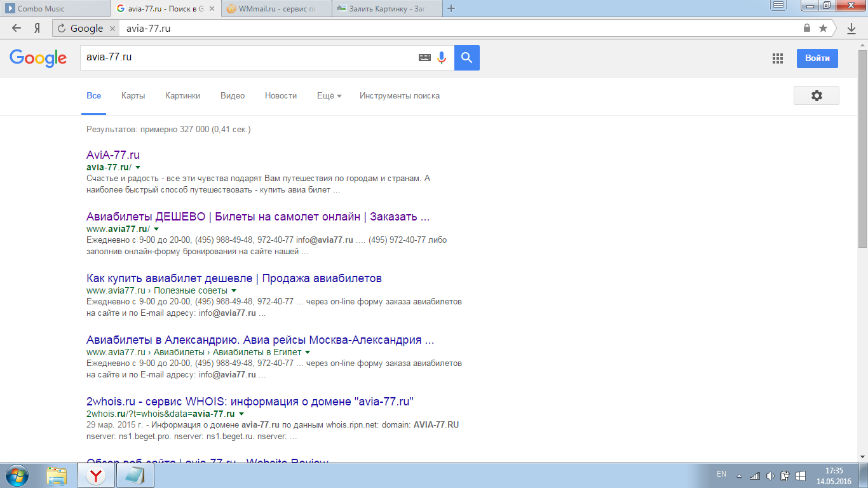Open a new browser tab
This screenshot has height=488, width=868.
coord(451,8)
